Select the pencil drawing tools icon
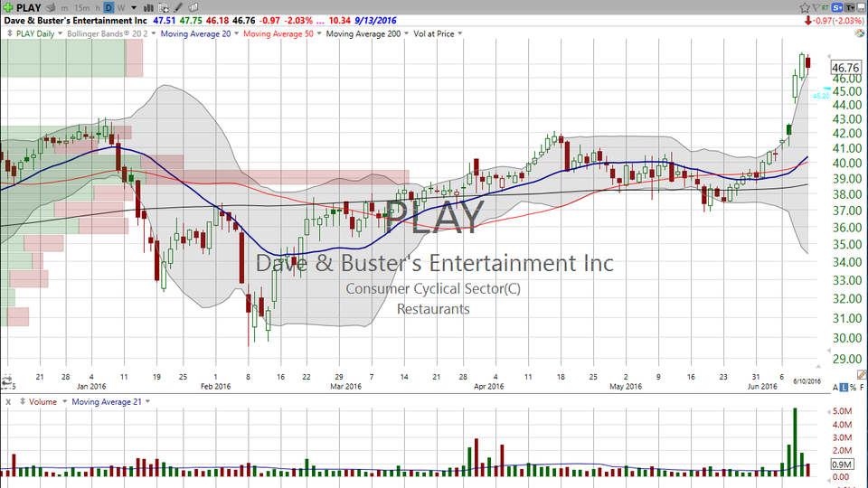The width and height of the screenshot is (868, 488). pos(178,8)
